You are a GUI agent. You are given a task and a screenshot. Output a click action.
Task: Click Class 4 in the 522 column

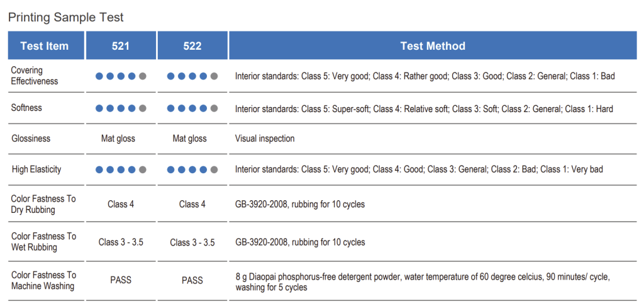192,204
